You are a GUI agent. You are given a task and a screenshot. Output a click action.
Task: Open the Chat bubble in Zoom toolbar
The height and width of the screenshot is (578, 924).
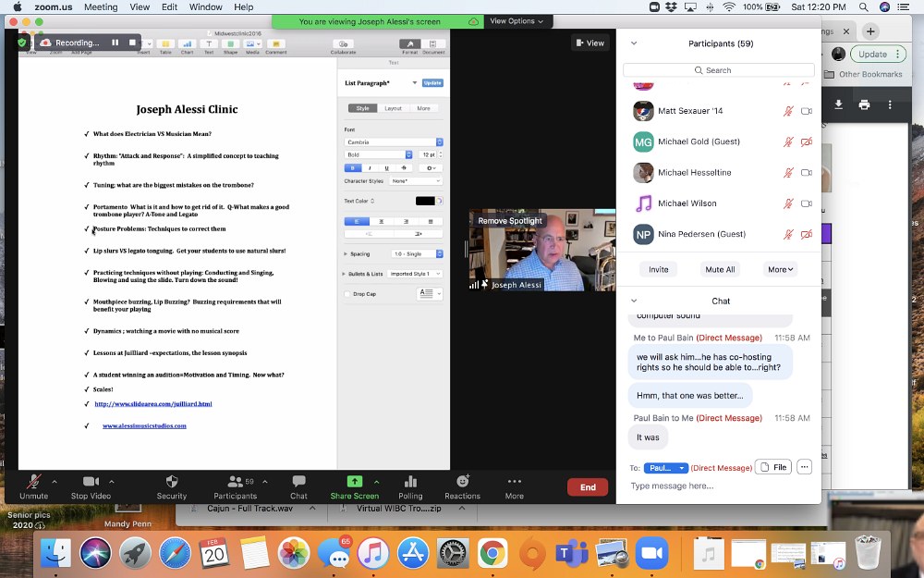[x=298, y=481]
